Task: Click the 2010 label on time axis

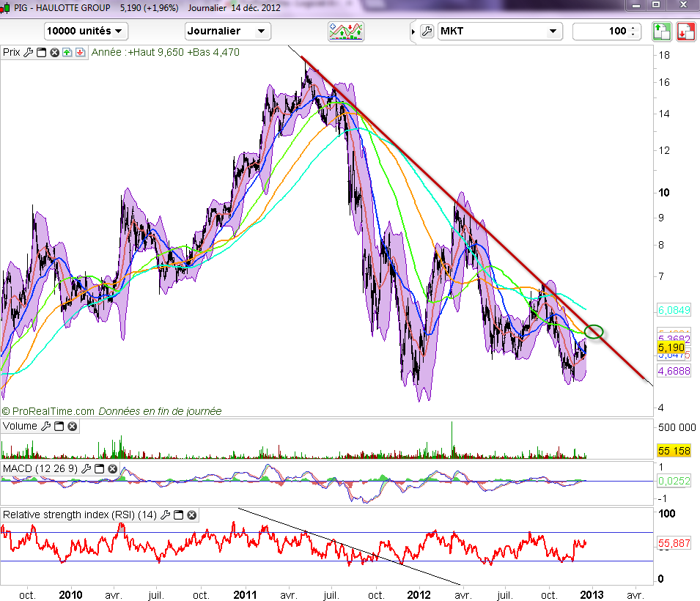Action: [x=70, y=594]
